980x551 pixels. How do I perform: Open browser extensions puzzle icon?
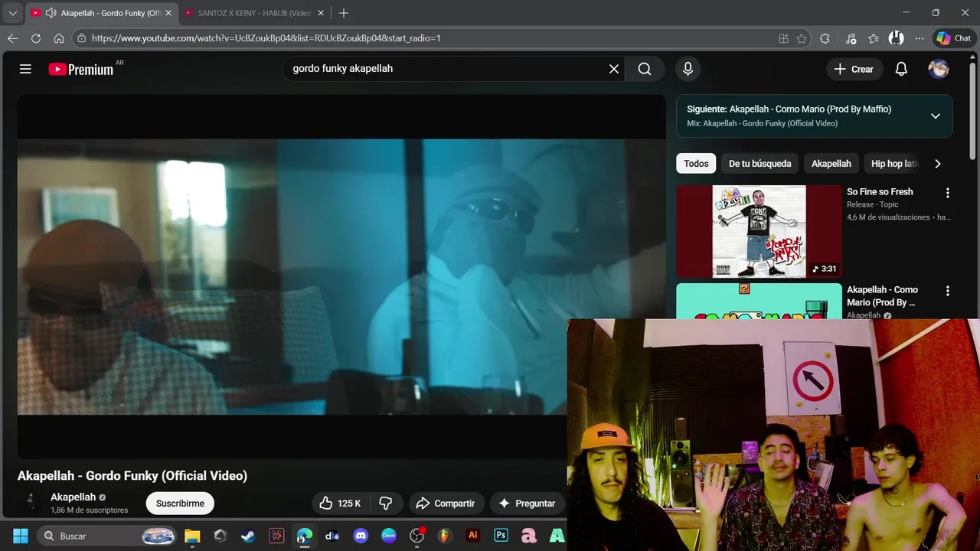click(x=825, y=38)
